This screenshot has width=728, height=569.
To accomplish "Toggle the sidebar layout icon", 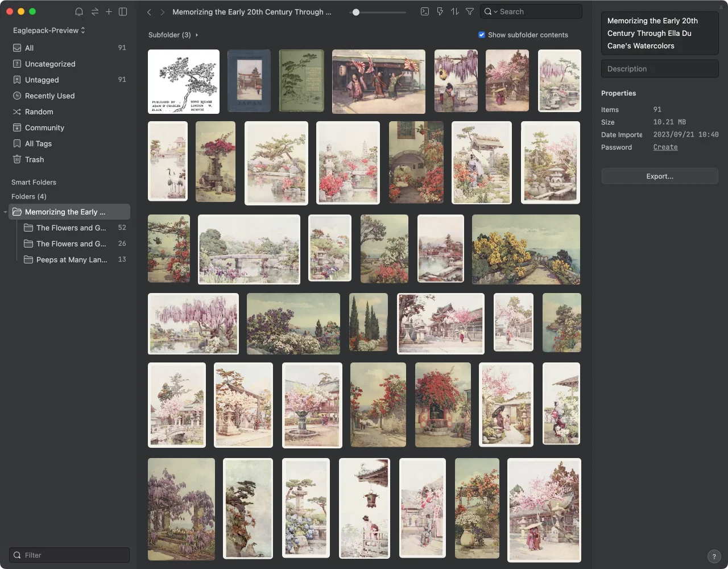I will (x=123, y=11).
